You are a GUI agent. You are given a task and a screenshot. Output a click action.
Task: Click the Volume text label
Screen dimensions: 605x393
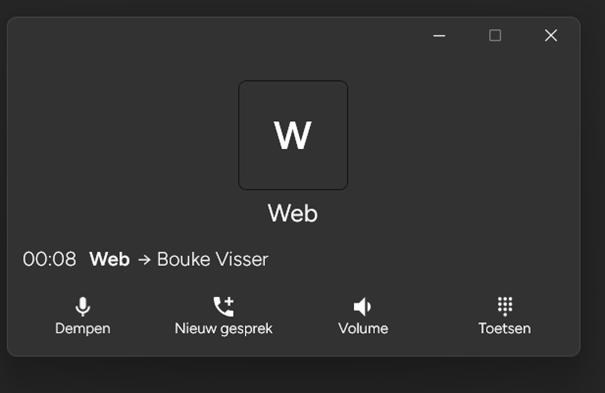tap(363, 329)
